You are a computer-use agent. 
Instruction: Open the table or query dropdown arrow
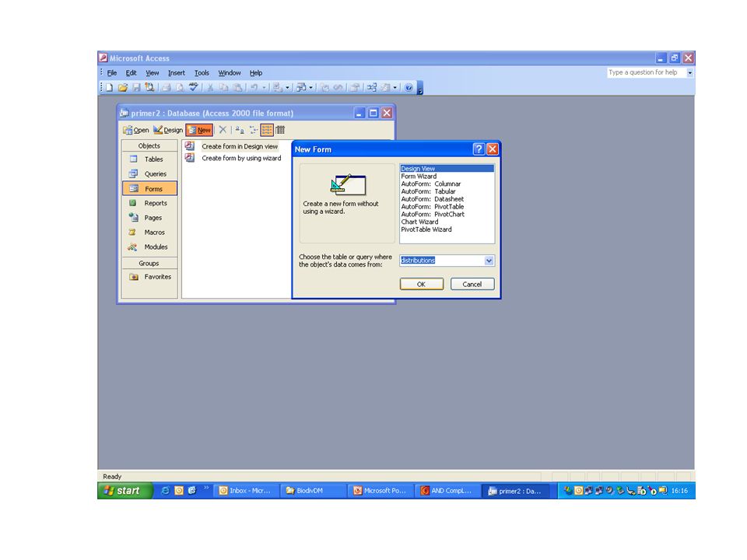coord(489,261)
